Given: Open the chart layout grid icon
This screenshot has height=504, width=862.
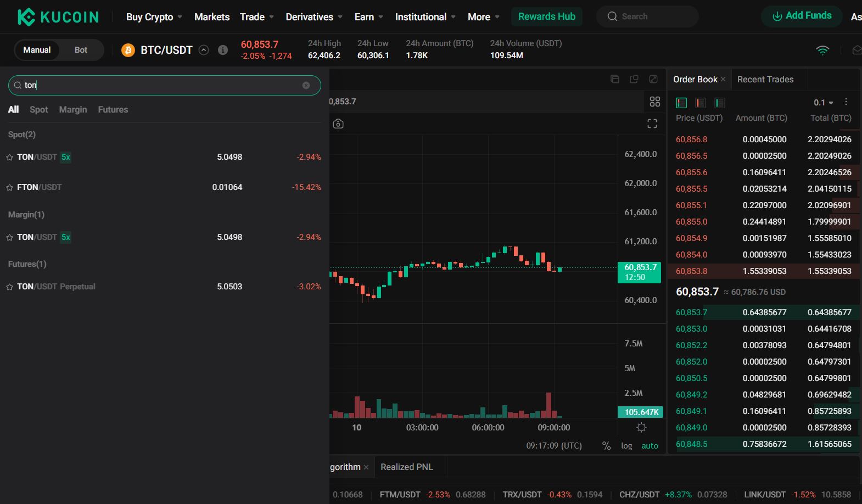Looking at the screenshot, I should pyautogui.click(x=655, y=102).
